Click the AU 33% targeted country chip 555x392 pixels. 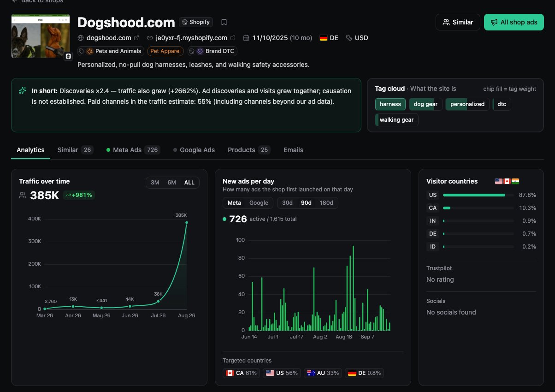tap(323, 373)
